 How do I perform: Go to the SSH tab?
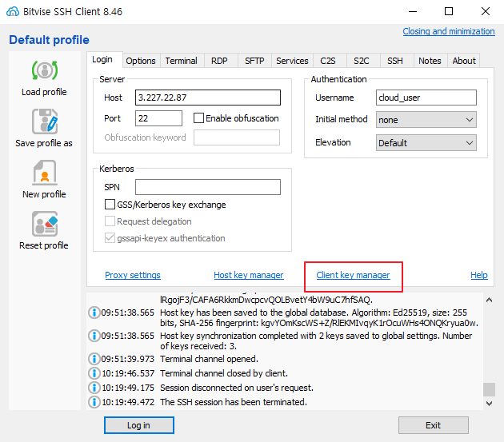click(x=395, y=61)
